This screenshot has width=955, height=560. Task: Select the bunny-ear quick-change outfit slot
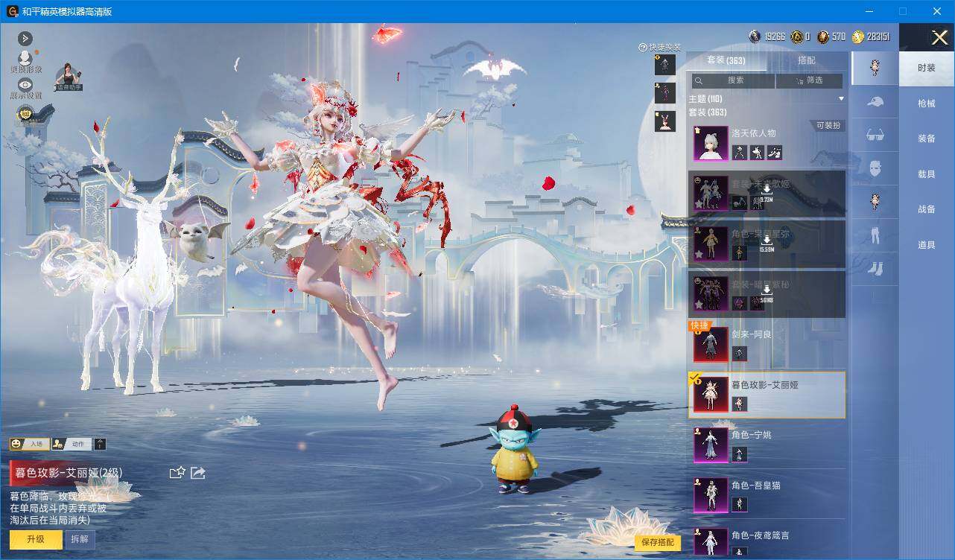coord(665,121)
